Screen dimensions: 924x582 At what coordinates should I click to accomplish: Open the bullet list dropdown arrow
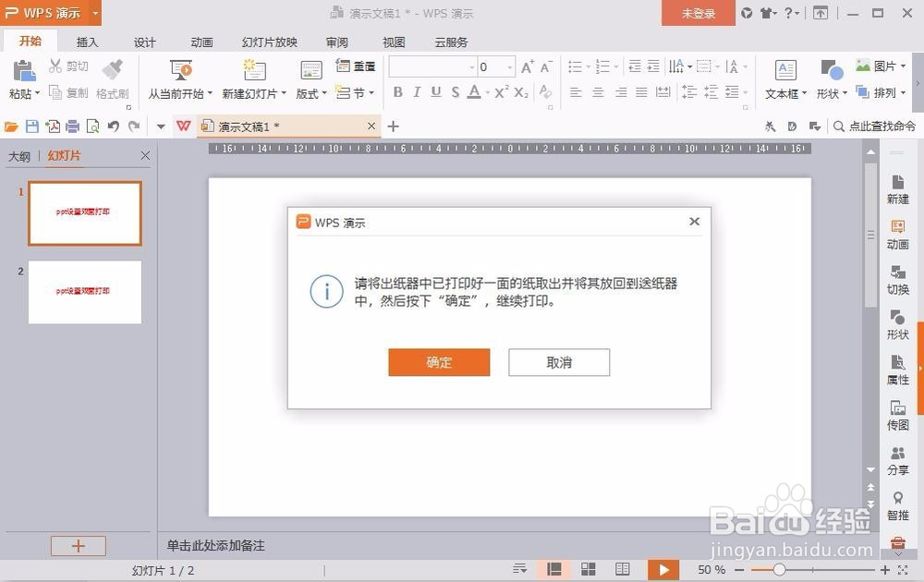pos(588,67)
